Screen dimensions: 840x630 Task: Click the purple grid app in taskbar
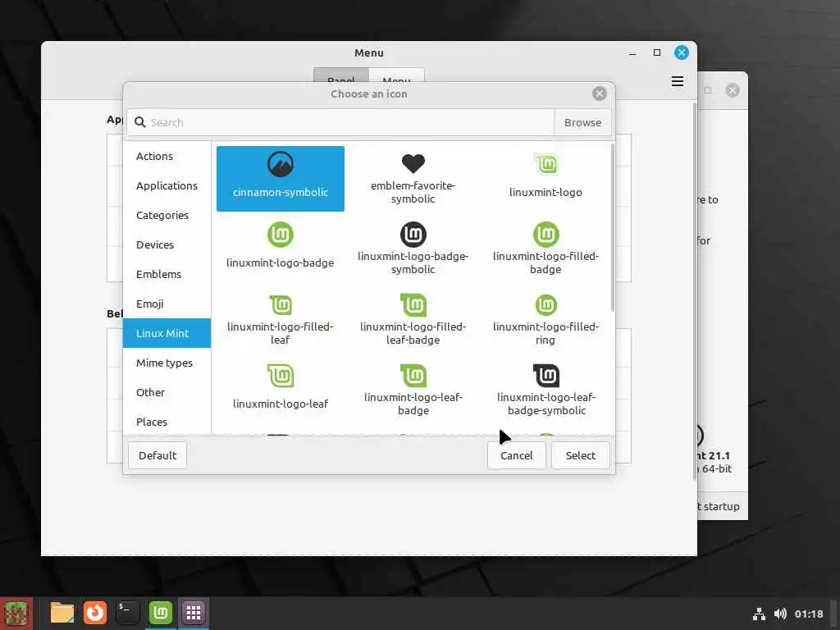coord(193,612)
